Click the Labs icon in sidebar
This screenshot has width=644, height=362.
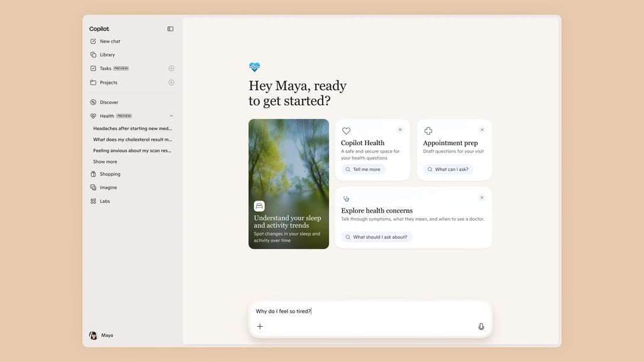93,201
